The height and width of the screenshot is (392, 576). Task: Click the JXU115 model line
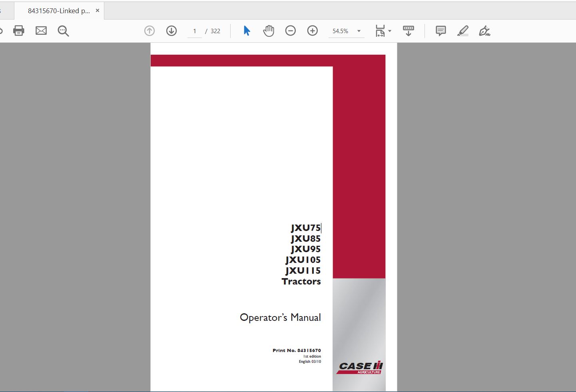point(303,271)
